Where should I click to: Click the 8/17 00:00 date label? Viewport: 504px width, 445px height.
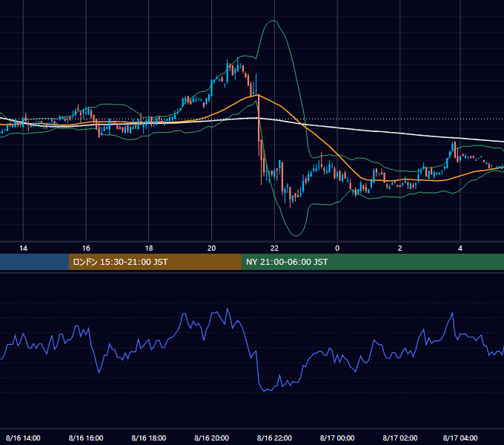point(337,438)
